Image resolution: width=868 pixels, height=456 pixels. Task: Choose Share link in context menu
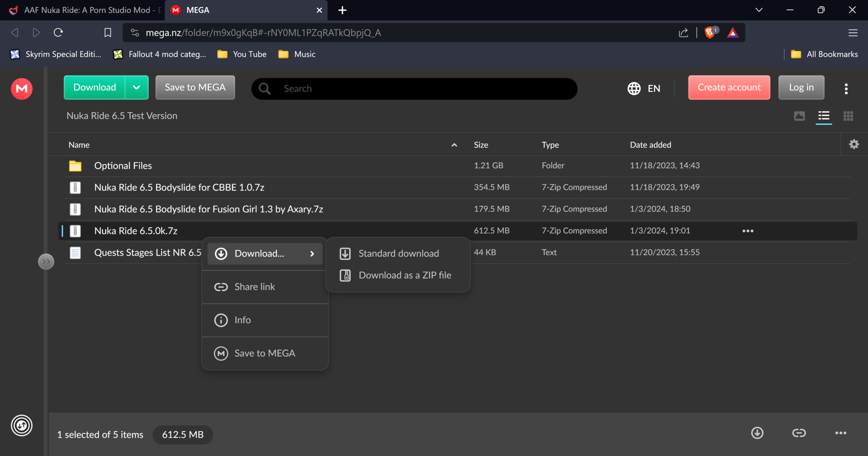(x=265, y=287)
